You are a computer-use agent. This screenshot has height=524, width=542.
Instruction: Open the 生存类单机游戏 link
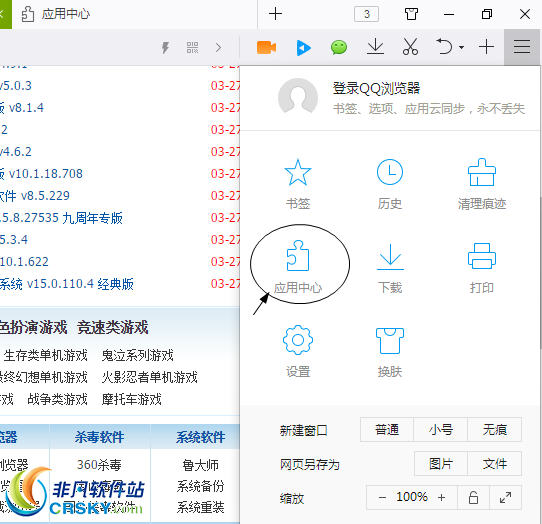click(x=46, y=355)
